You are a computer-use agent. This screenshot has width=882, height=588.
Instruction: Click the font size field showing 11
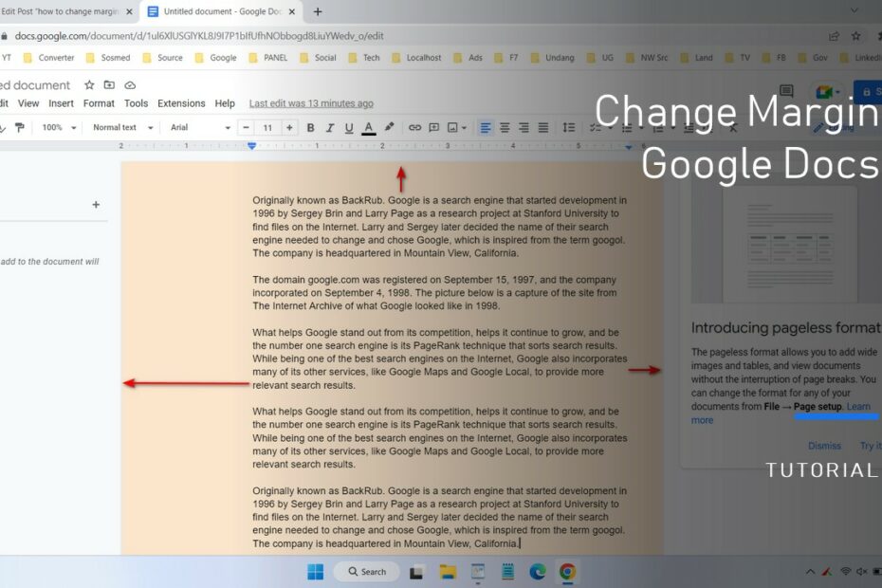tap(267, 128)
